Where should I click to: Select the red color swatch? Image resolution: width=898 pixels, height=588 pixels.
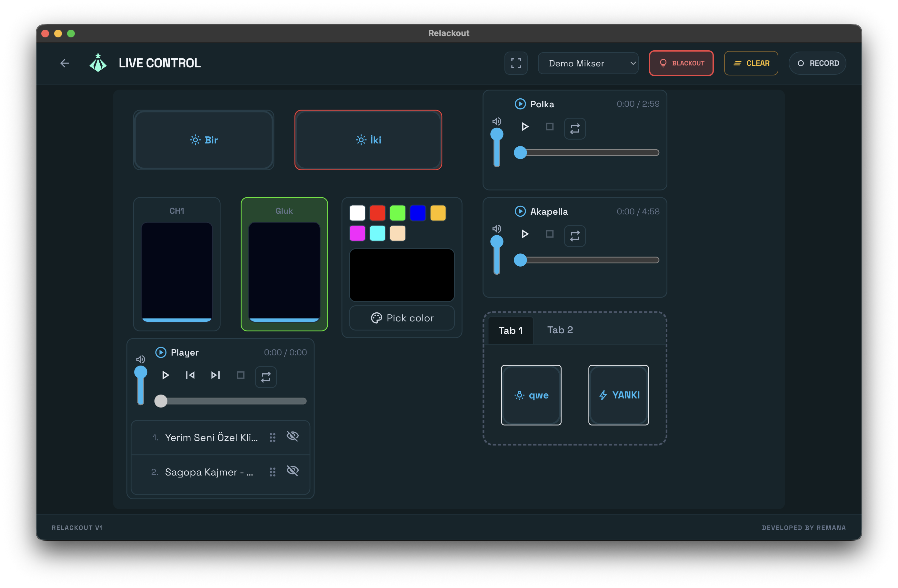377,213
